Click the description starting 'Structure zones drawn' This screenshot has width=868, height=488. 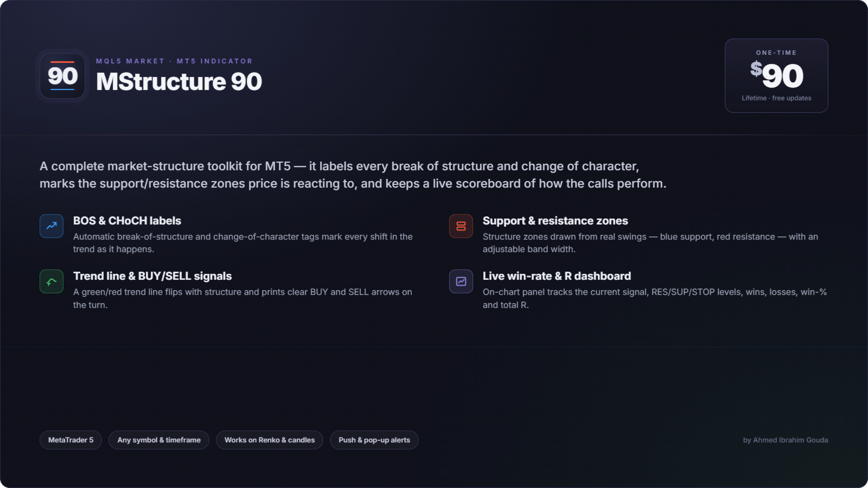coord(650,243)
